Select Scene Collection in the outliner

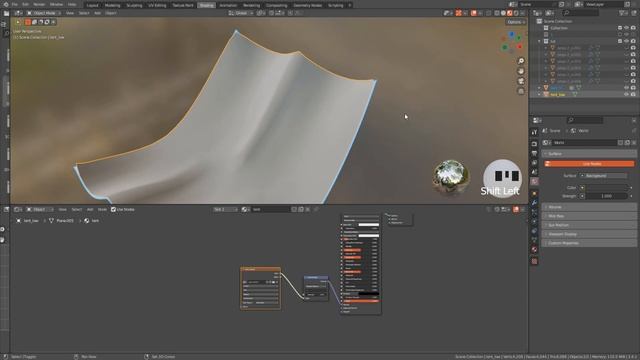pos(558,21)
